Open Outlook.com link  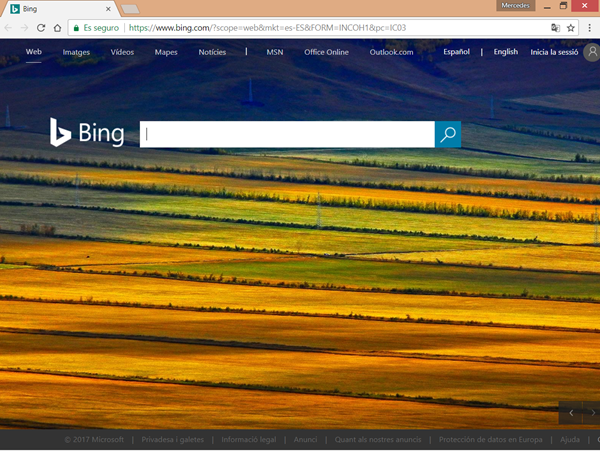point(391,52)
